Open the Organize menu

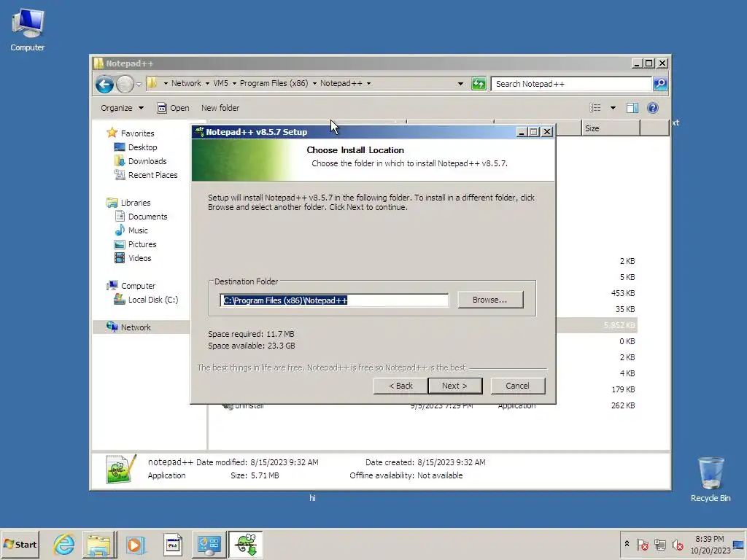(122, 108)
